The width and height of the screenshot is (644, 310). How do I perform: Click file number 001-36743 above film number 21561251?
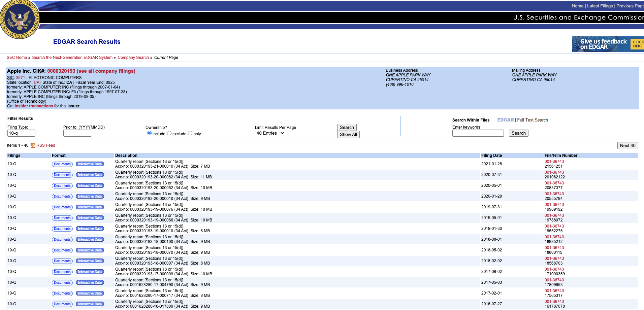[x=554, y=162]
